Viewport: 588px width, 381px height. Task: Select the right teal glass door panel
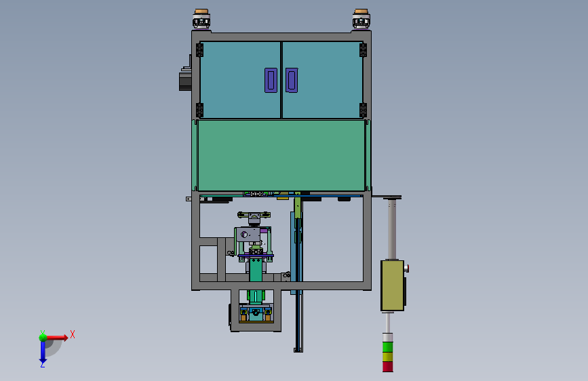[x=323, y=80]
